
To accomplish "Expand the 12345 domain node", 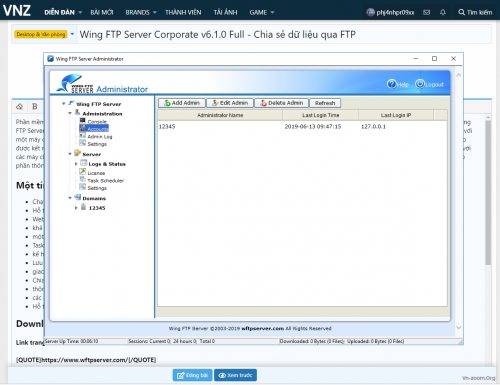I will 76,208.
